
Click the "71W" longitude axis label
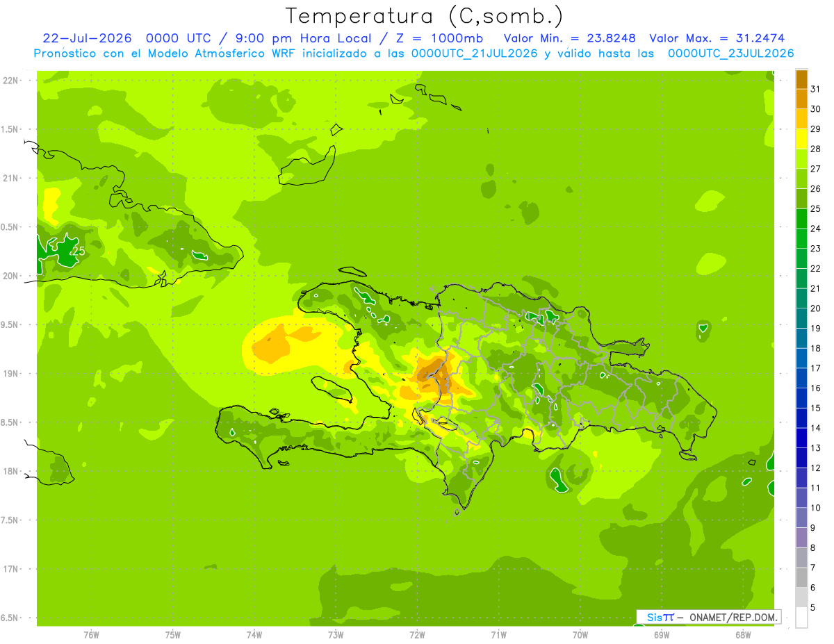pyautogui.click(x=498, y=634)
